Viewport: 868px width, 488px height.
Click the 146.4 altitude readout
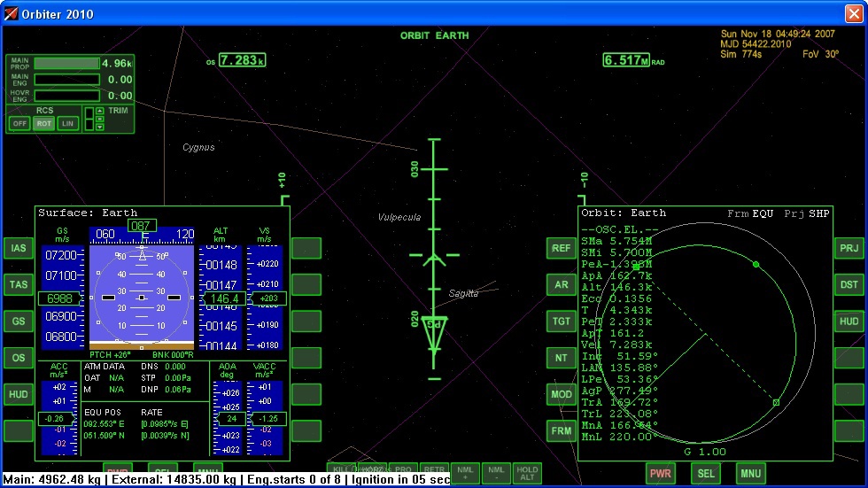pyautogui.click(x=224, y=298)
